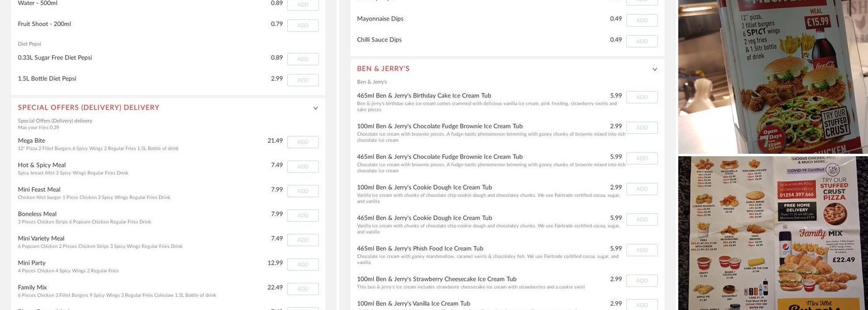Add 465ml Cookie Dough Ice Cream Tub
This screenshot has width=868, height=310.
pyautogui.click(x=642, y=219)
